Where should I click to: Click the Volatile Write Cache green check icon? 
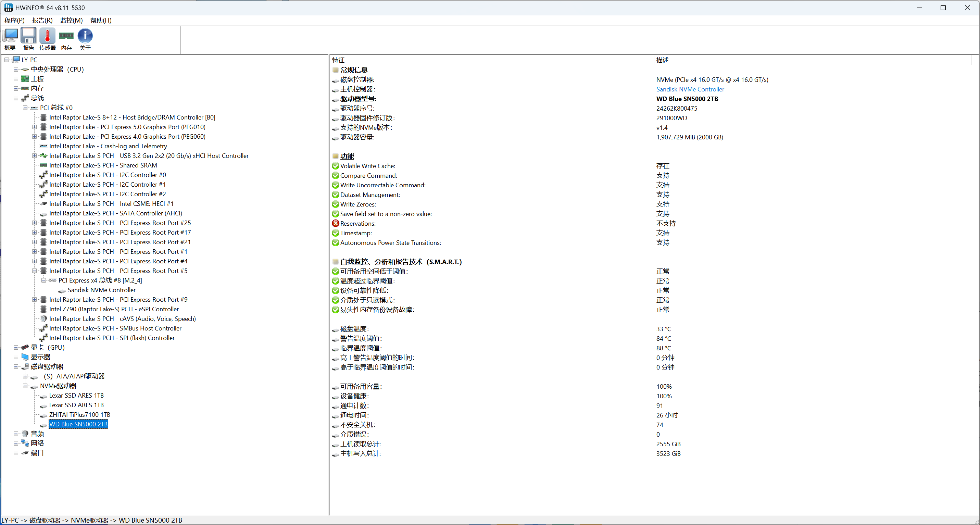336,166
